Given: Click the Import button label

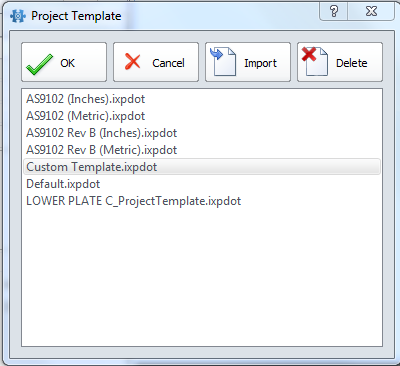Looking at the screenshot, I should (x=260, y=63).
